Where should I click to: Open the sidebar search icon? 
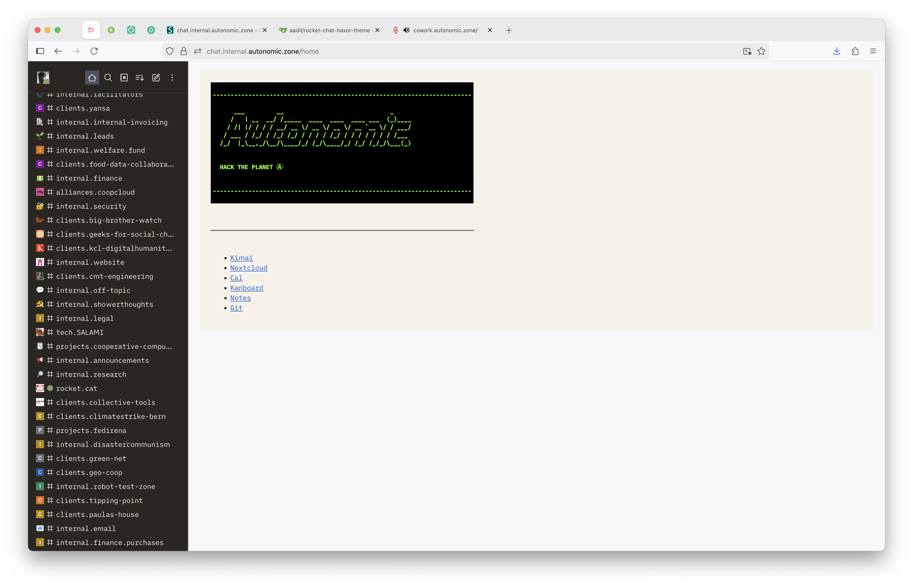(x=108, y=78)
